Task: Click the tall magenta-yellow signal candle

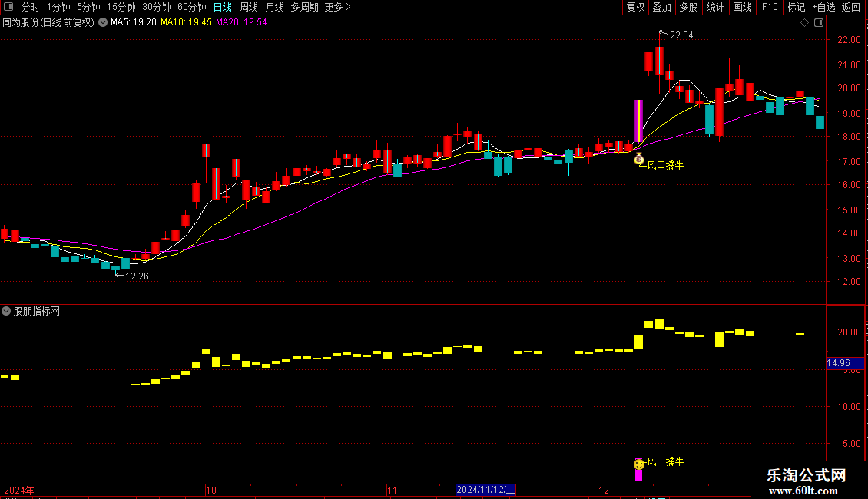Action: 638,121
